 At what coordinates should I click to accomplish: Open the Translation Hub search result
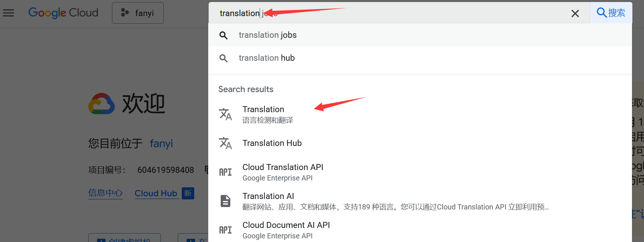click(x=420, y=143)
